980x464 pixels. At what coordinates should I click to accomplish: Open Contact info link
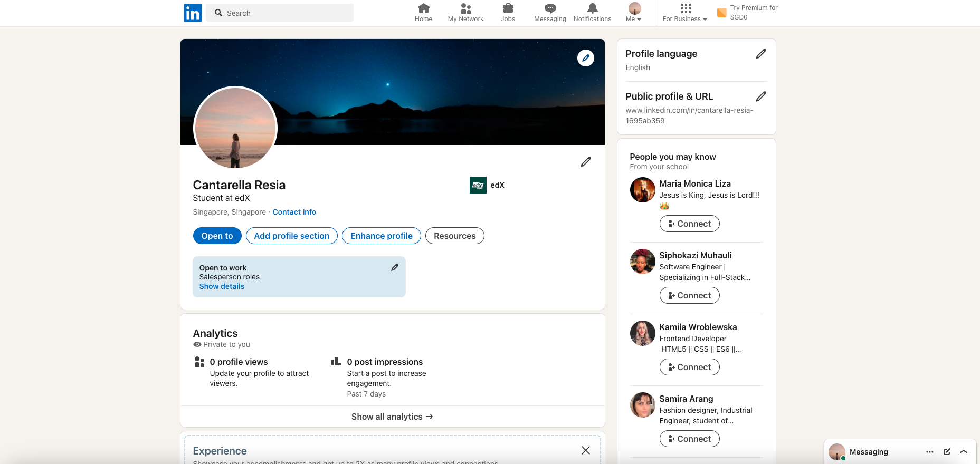(294, 212)
